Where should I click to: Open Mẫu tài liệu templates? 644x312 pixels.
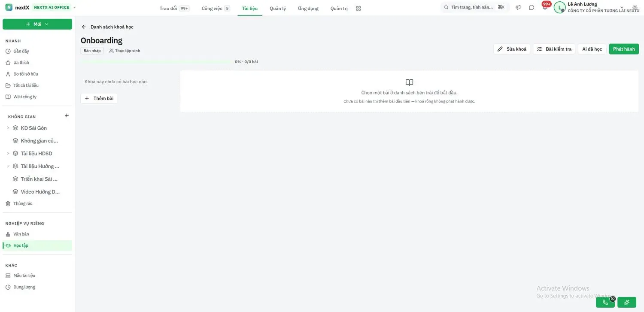(x=37, y=276)
